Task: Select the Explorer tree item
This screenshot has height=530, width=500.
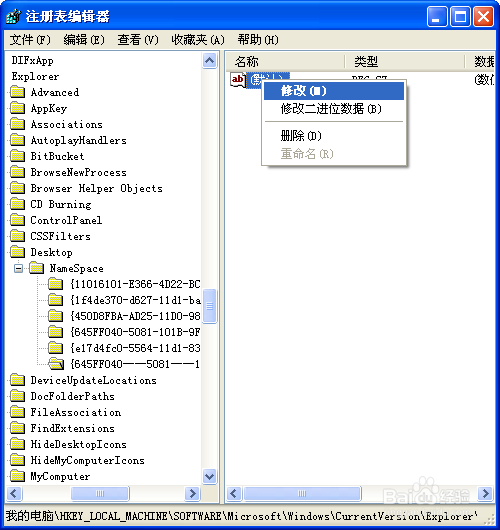Action: (x=35, y=76)
